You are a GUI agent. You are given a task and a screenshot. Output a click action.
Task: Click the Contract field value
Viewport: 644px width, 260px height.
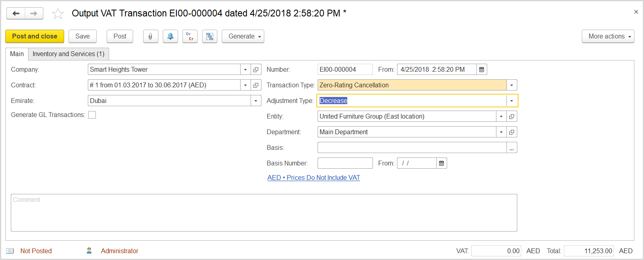tap(164, 85)
